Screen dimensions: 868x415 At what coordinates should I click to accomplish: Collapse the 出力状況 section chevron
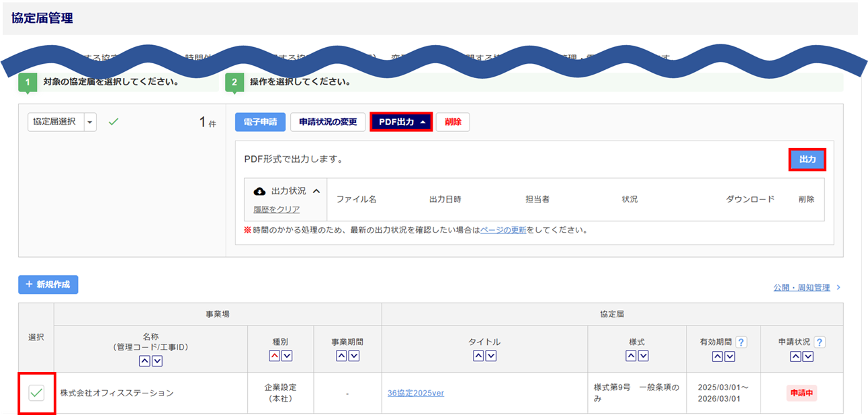point(316,191)
